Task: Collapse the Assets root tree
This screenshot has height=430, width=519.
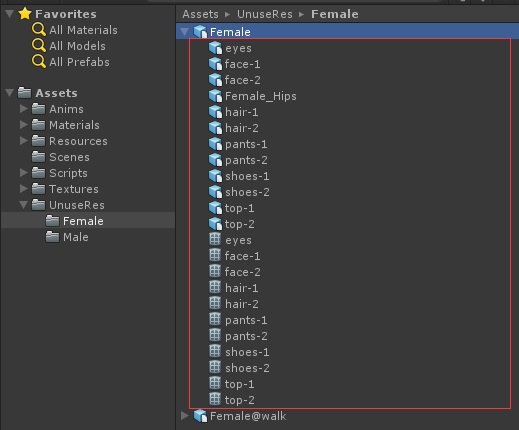Action: 10,93
